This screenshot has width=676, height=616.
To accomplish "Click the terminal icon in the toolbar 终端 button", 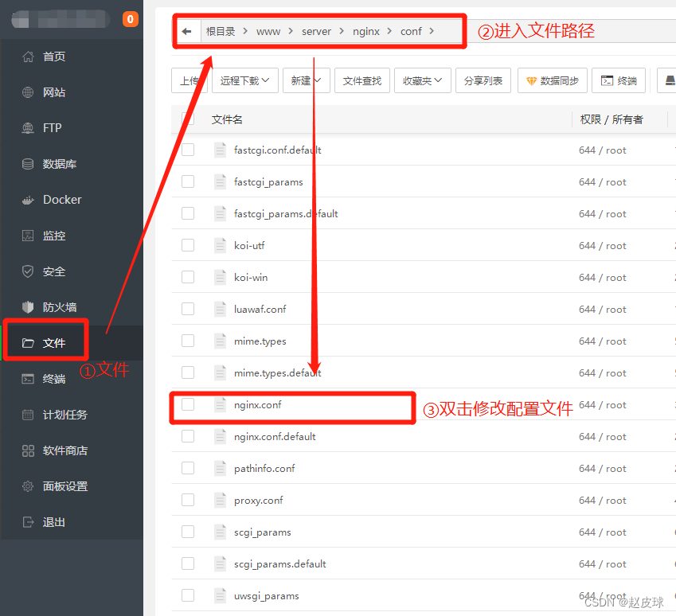I will [607, 80].
